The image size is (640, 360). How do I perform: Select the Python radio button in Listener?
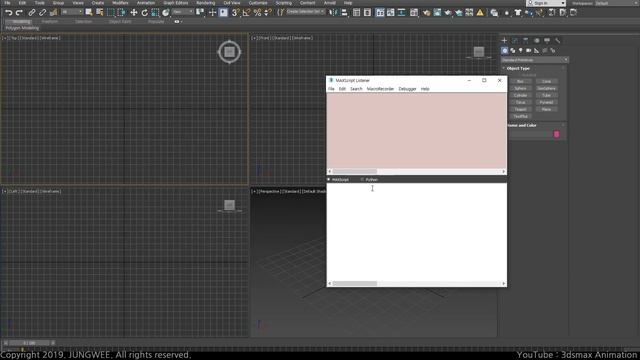(x=369, y=180)
